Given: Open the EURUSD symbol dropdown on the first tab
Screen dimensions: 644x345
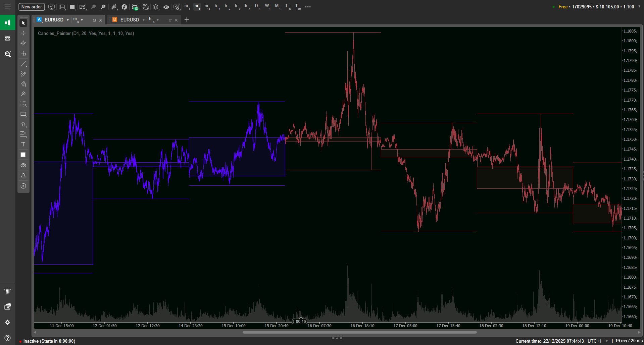Looking at the screenshot, I should (67, 20).
